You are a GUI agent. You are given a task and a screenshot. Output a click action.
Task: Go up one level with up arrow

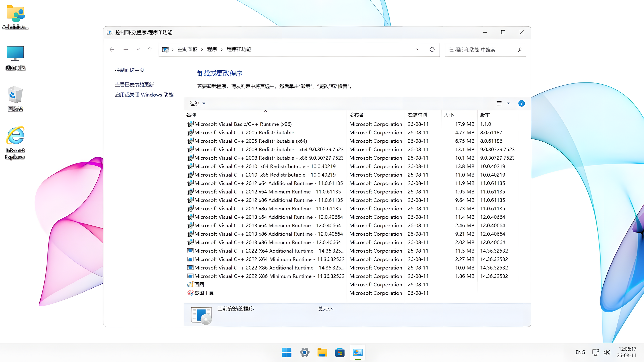point(150,49)
